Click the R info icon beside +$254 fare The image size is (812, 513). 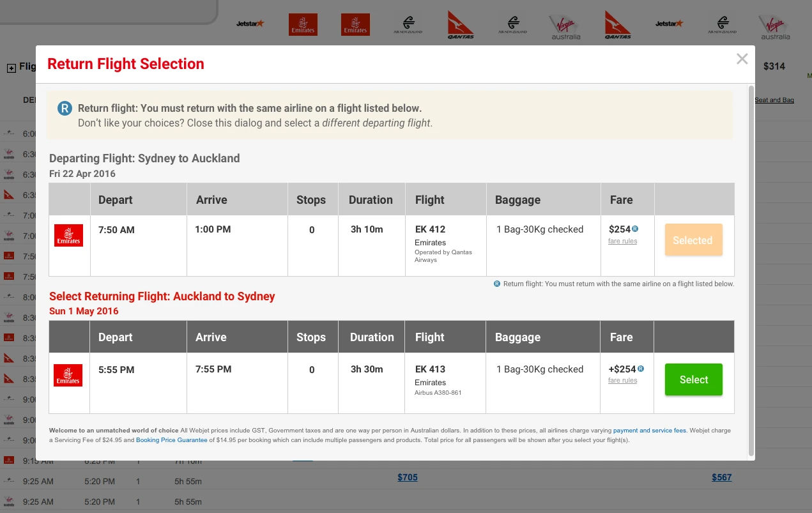point(641,369)
